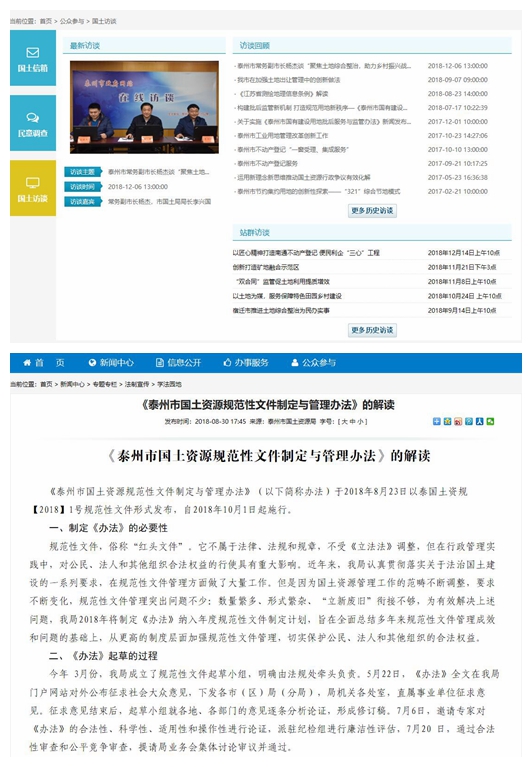Open interview 《江苏省测绘地理信息条例》解读
Image resolution: width=532 pixels, height=767 pixels.
[283, 94]
